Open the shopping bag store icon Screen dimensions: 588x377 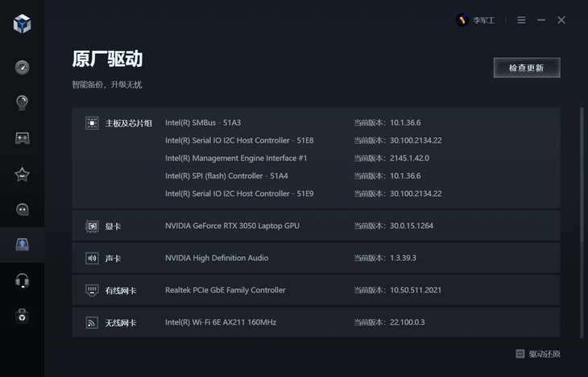pos(22,316)
